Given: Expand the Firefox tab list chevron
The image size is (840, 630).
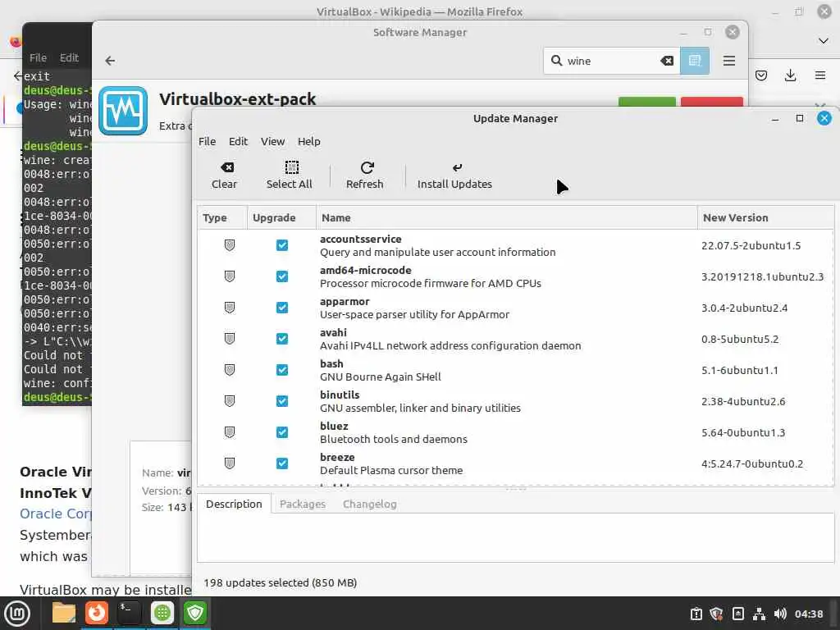Looking at the screenshot, I should click(824, 41).
